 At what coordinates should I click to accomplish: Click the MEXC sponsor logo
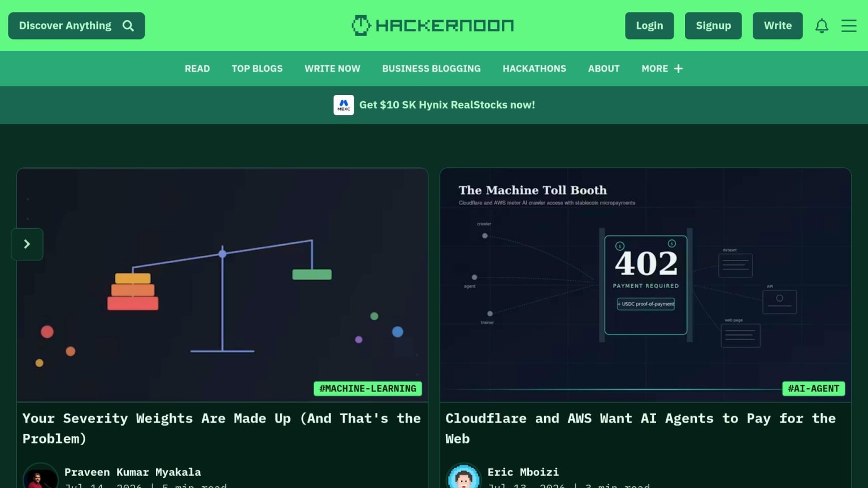[344, 105]
